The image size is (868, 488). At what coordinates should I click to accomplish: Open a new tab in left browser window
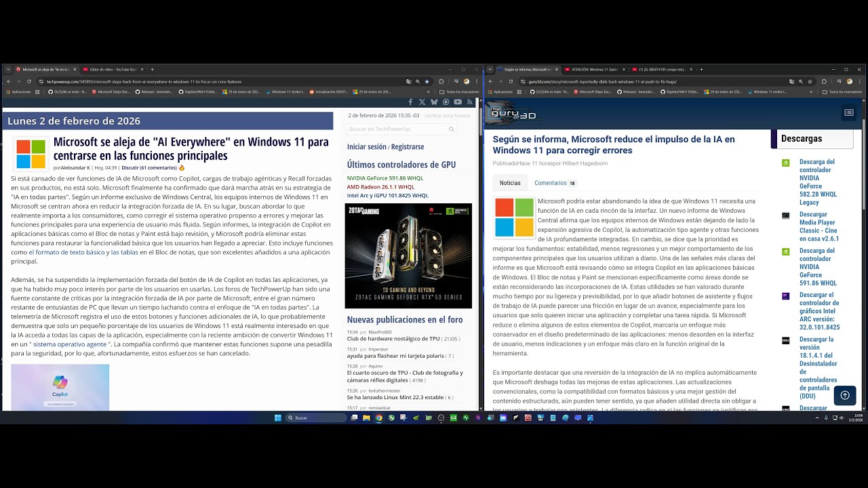point(152,69)
